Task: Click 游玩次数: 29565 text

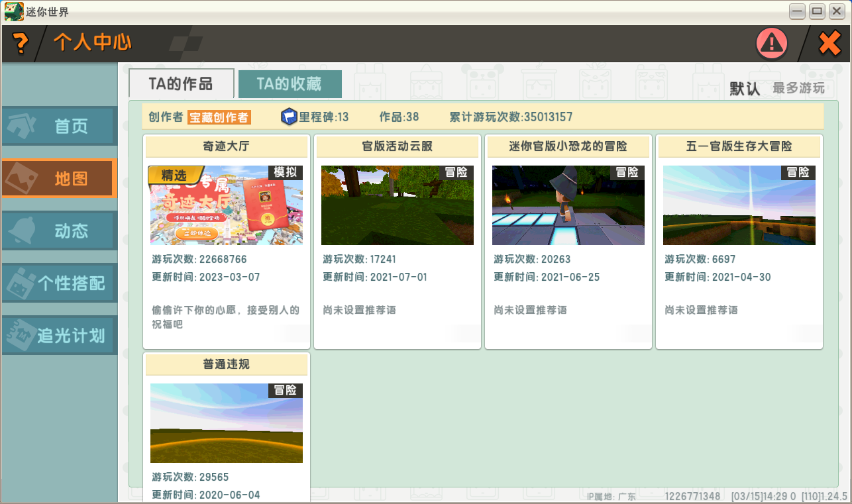Action: pyautogui.click(x=190, y=477)
